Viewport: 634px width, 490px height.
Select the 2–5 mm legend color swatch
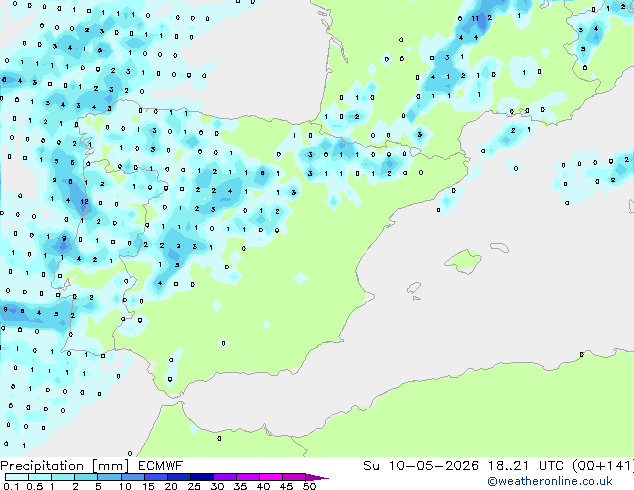[x=86, y=477]
